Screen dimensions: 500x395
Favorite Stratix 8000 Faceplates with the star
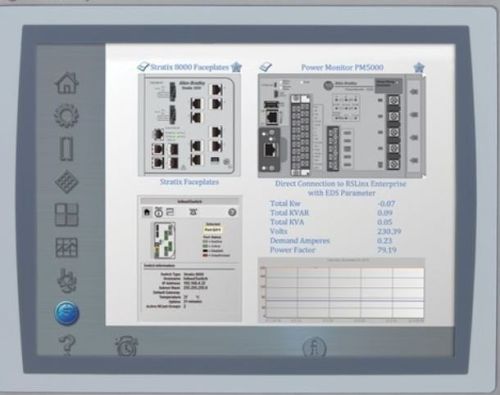pos(236,67)
